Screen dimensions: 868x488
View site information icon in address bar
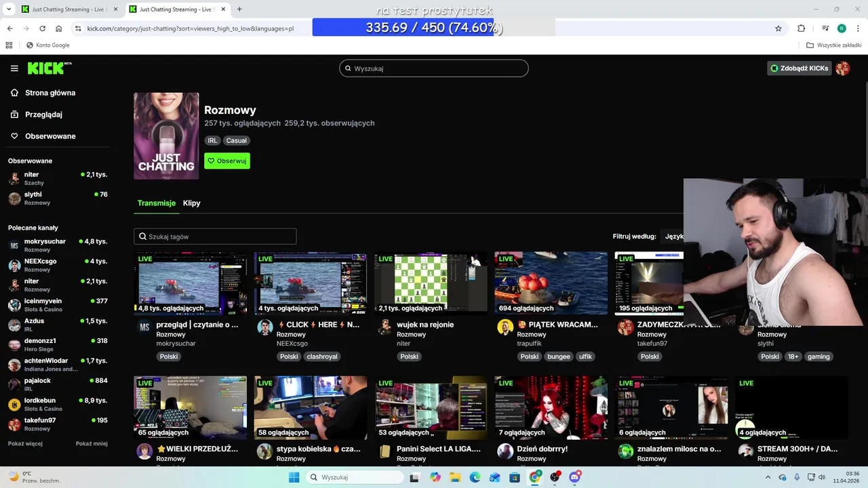(78, 28)
